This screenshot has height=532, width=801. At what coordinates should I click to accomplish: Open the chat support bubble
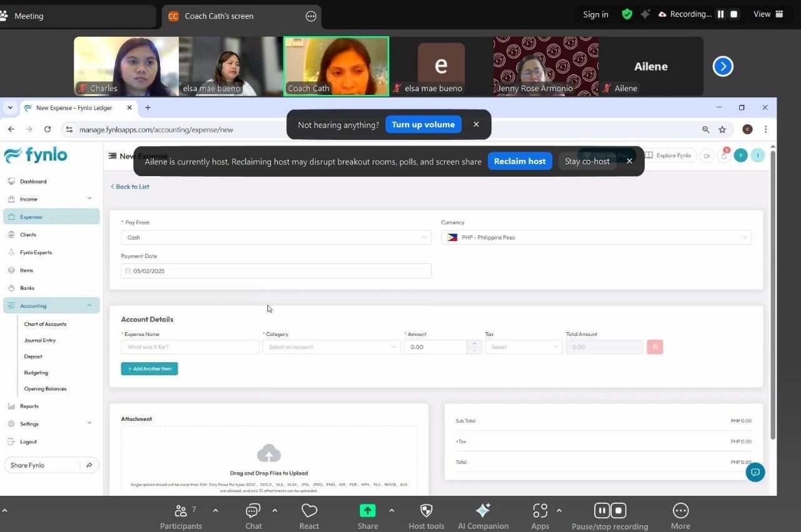point(755,472)
